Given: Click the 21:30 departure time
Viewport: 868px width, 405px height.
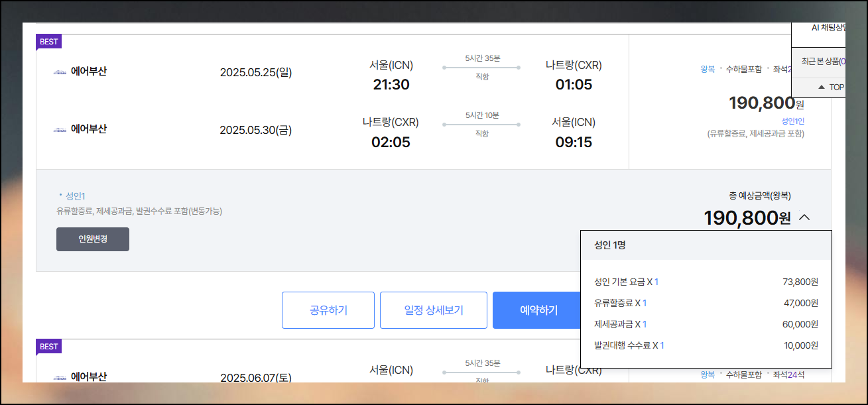Looking at the screenshot, I should 391,85.
